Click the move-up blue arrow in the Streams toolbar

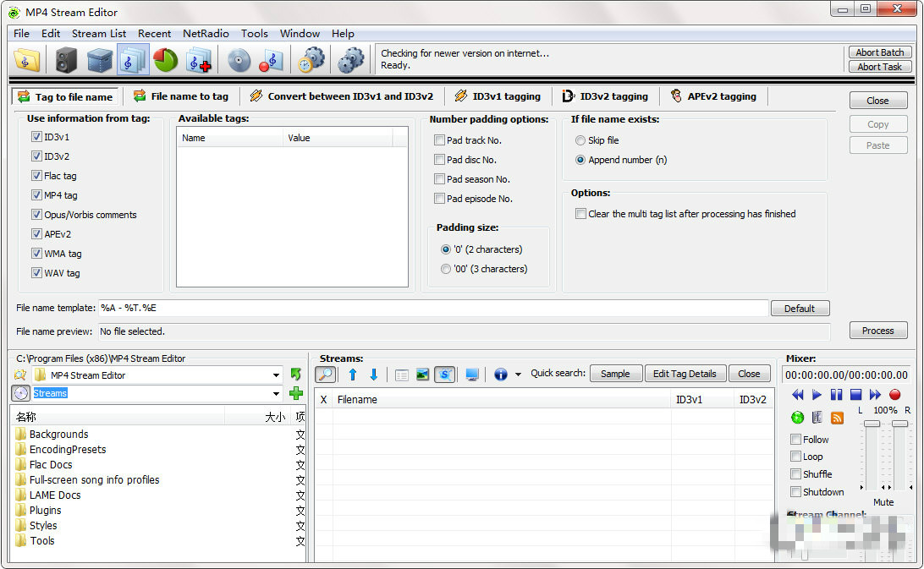tap(353, 373)
